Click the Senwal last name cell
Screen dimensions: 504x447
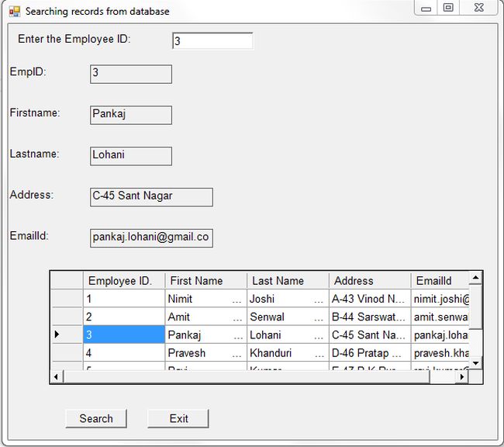[x=288, y=317]
